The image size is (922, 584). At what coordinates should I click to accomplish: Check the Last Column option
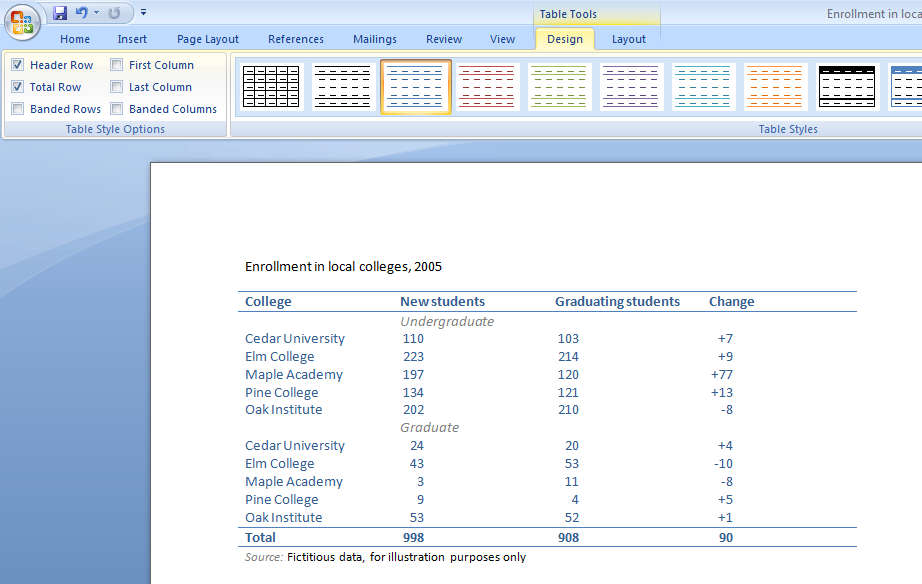tap(116, 86)
